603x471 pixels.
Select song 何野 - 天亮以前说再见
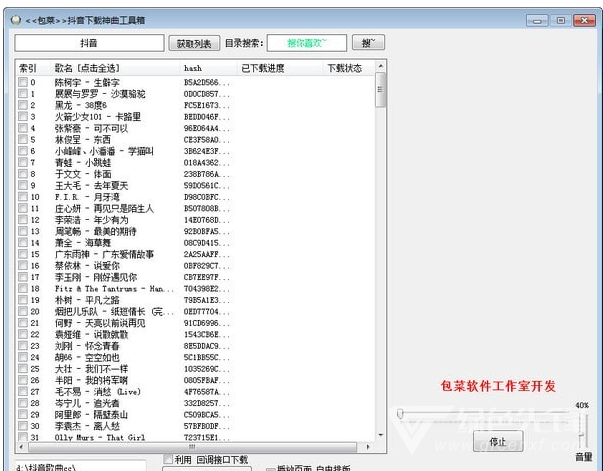pos(100,323)
